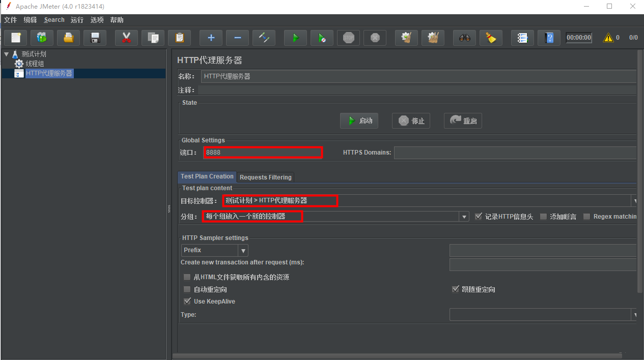Click the Open file folder icon
This screenshot has height=360, width=644.
pos(68,38)
